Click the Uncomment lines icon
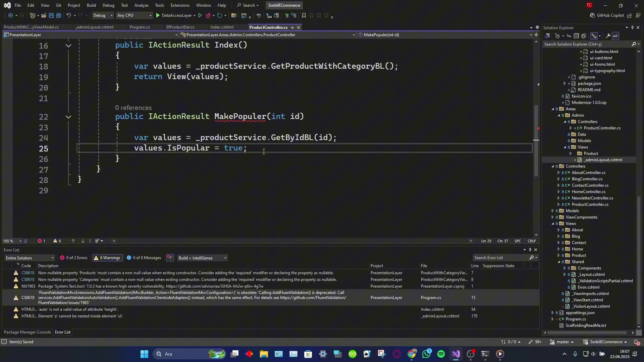644x362 pixels. [x=293, y=15]
